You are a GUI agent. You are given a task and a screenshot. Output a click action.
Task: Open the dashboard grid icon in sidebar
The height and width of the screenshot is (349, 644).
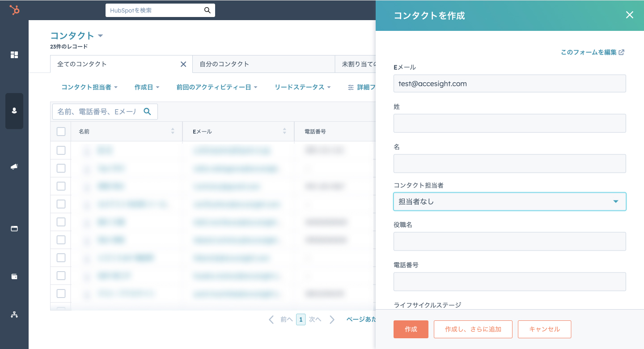[14, 55]
